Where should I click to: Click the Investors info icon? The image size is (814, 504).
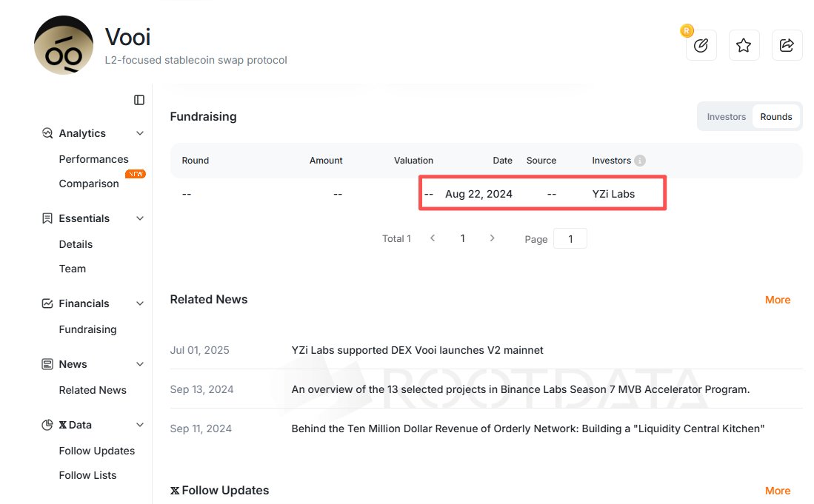[640, 161]
